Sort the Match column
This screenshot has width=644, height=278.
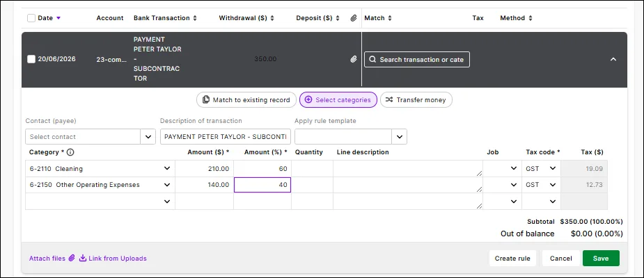pos(390,18)
